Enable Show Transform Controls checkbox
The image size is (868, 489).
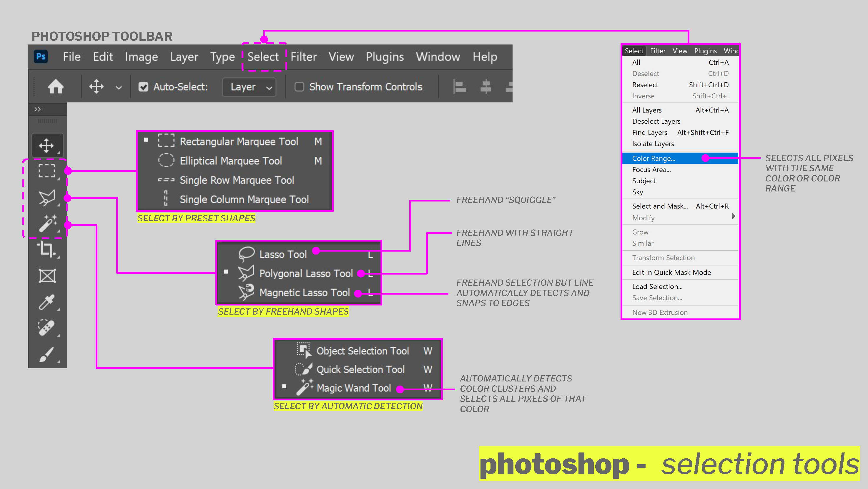(x=299, y=87)
